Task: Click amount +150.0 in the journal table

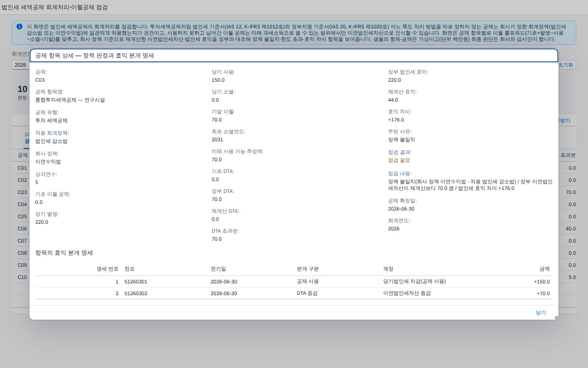Action: [542, 282]
